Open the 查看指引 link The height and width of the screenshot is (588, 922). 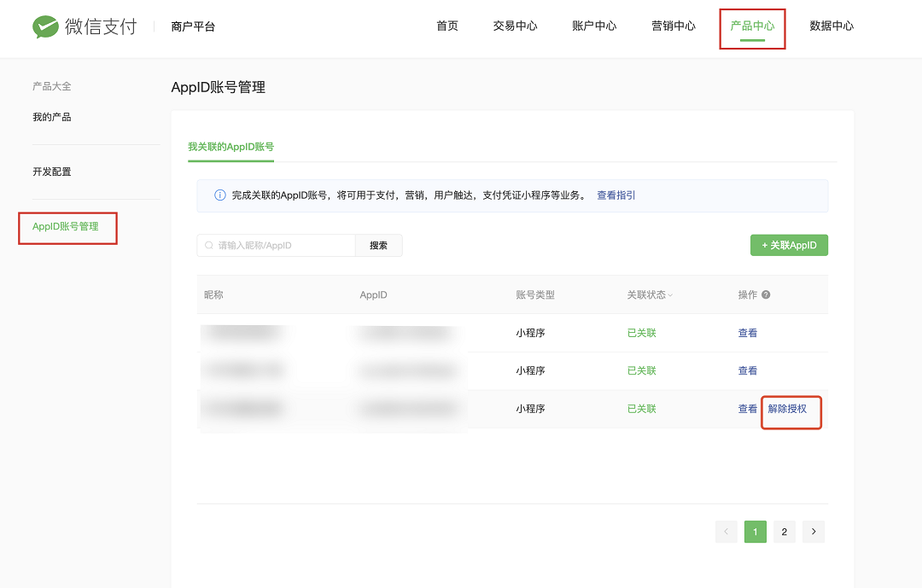click(x=616, y=195)
